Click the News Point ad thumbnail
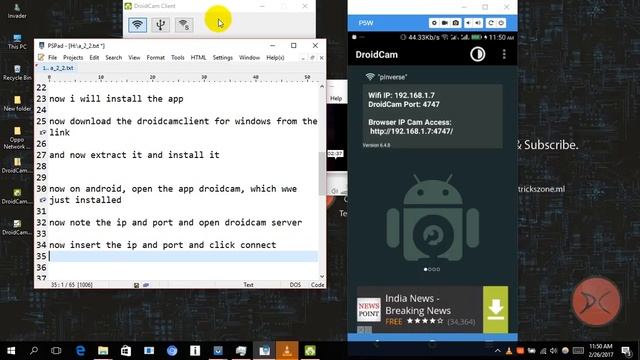The image size is (640, 360). click(x=369, y=310)
